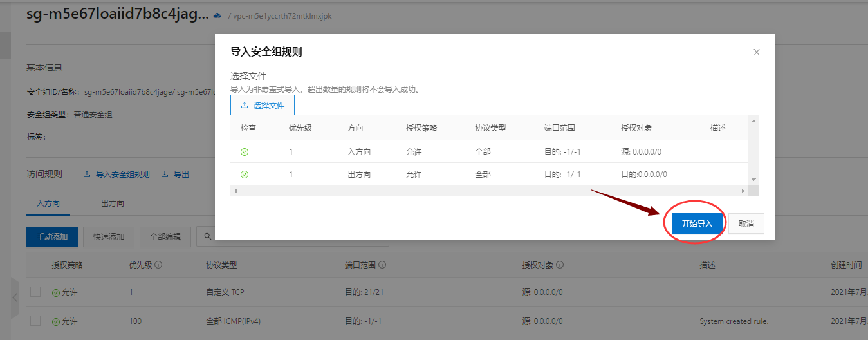Screen dimensions: 868x340
Task: Click the cloud icon beside the security group title
Action: coord(217,15)
